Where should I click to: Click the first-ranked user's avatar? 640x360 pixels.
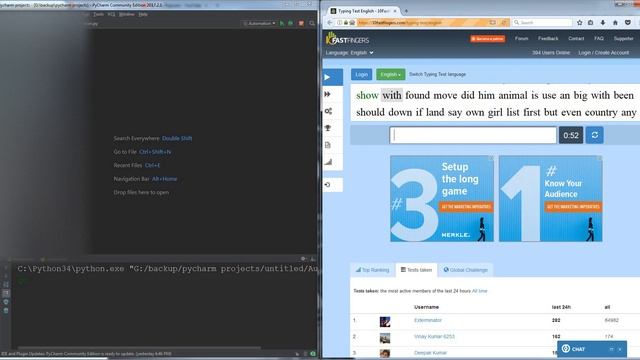(385, 322)
